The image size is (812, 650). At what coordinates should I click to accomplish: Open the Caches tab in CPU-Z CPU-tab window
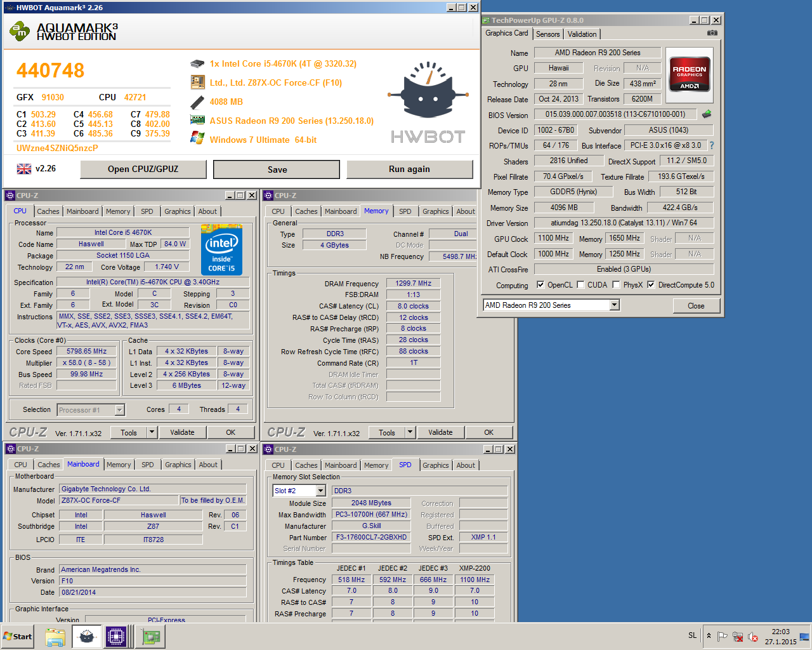pos(48,211)
